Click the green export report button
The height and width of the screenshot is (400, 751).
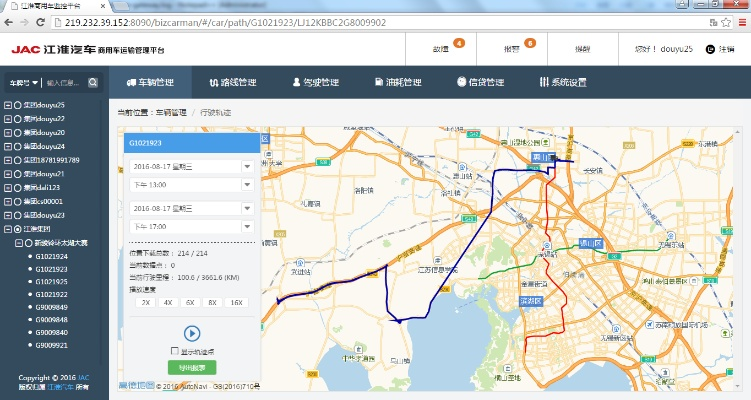pos(191,368)
